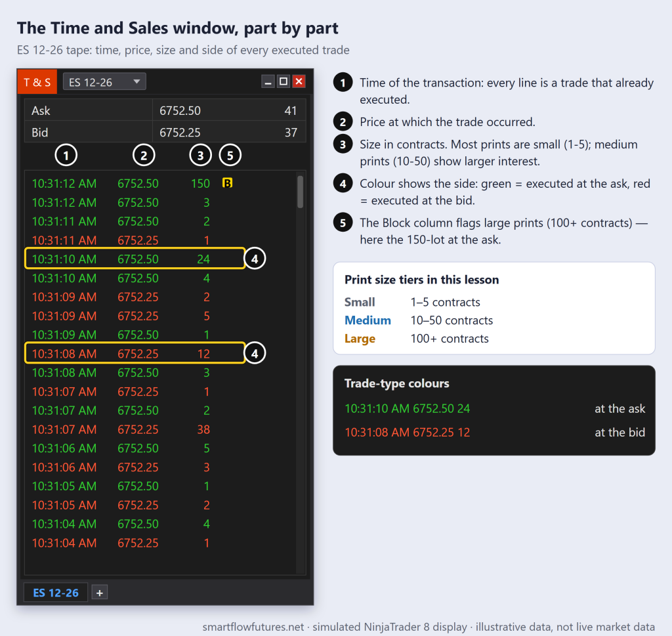Select the 10:31:07 AM 38-lot trade
The image size is (672, 636).
pos(160,429)
